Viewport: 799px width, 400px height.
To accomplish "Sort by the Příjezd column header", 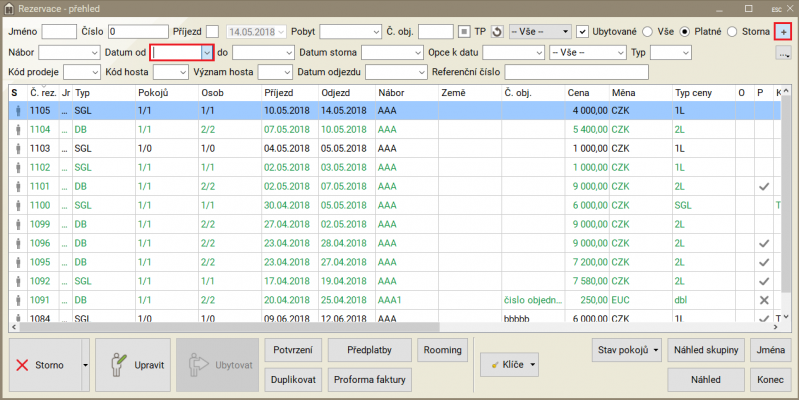I will click(278, 92).
